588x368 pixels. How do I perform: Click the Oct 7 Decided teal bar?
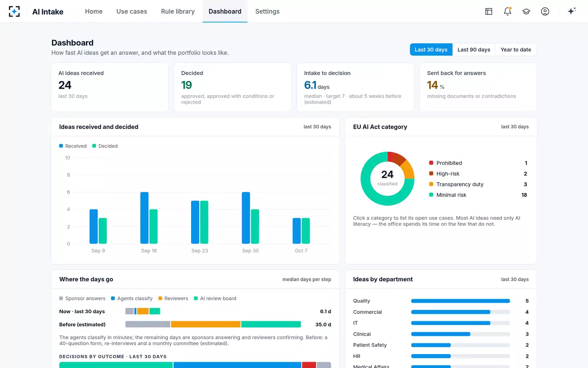point(306,231)
